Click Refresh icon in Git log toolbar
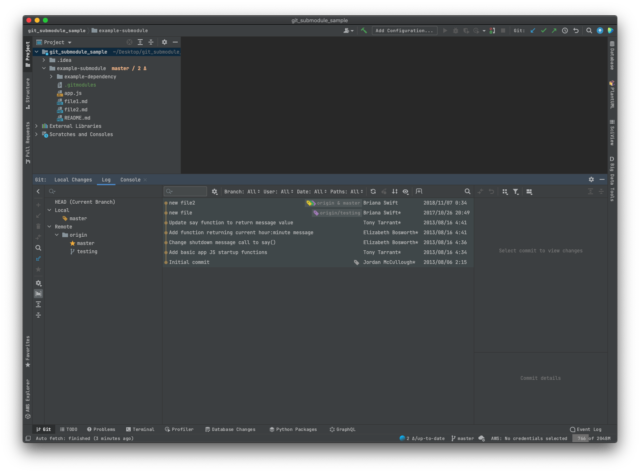The width and height of the screenshot is (640, 473). (x=373, y=191)
